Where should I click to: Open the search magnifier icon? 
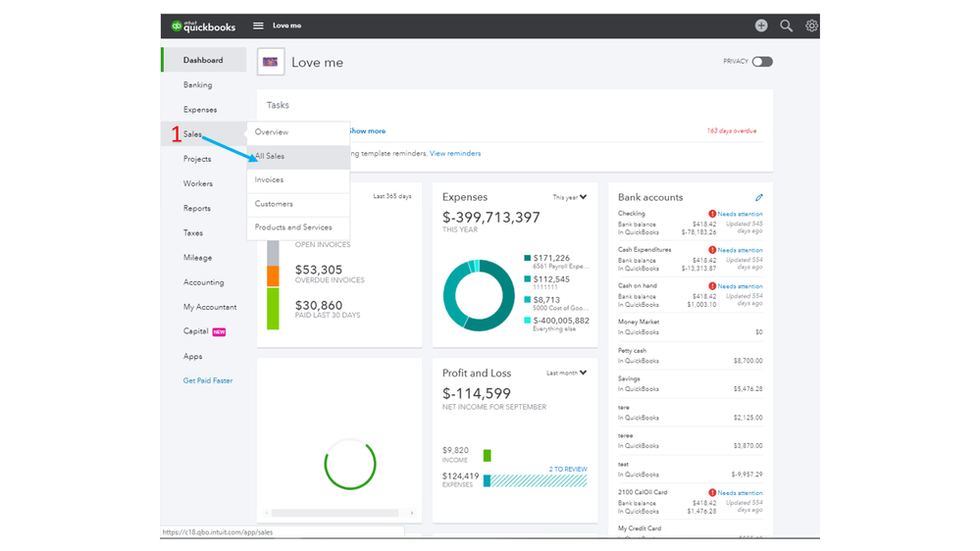(786, 25)
